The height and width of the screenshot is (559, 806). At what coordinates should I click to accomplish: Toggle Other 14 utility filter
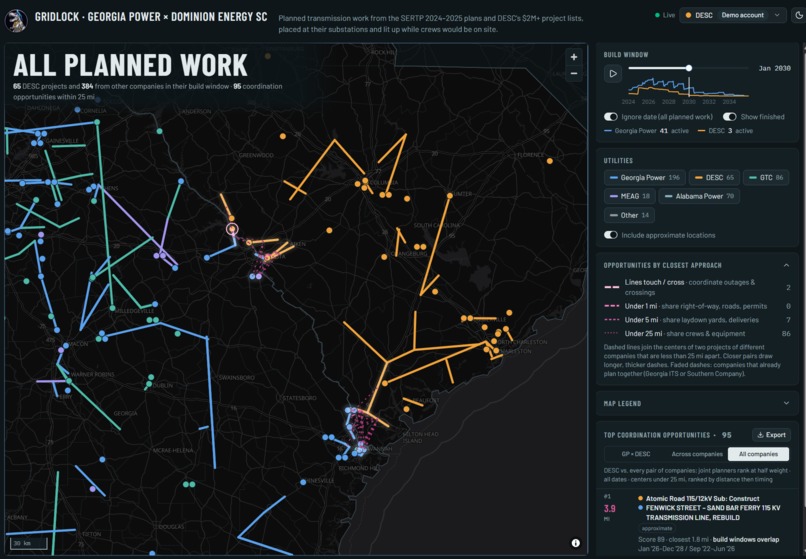coord(629,215)
